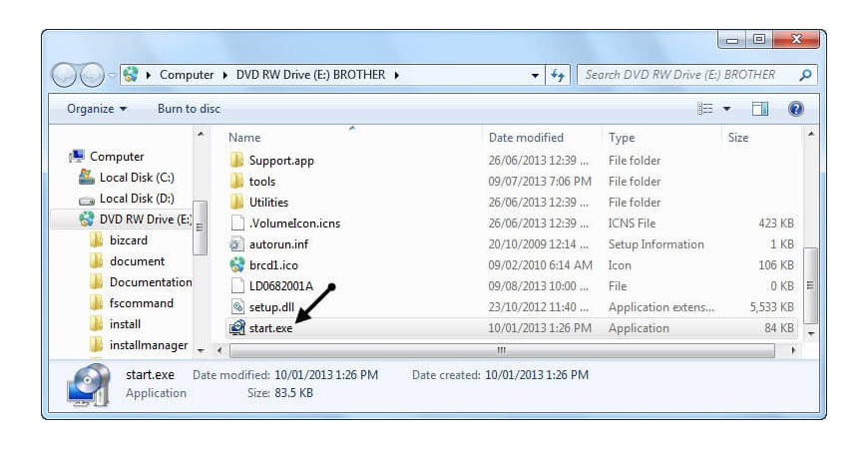Select the brcd1.ico file icon
This screenshot has height=449, width=868.
(236, 265)
